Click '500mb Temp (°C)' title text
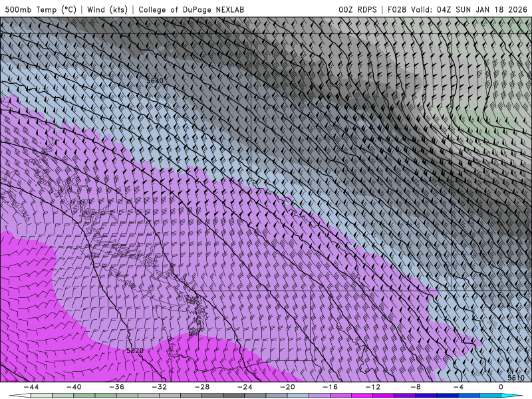This screenshot has height=399, width=532. coord(41,9)
